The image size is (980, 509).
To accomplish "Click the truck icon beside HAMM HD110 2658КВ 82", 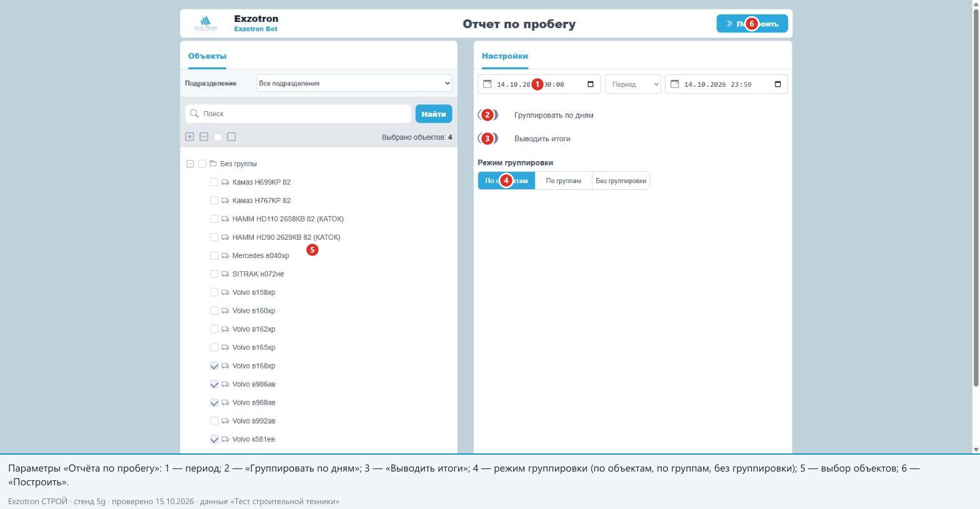I will pos(225,219).
